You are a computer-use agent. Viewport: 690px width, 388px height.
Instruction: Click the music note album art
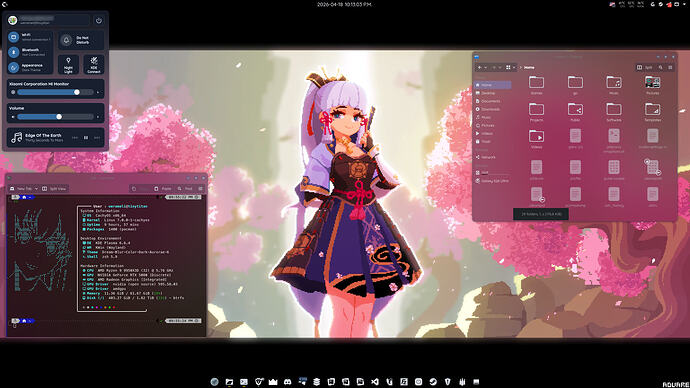(16, 137)
